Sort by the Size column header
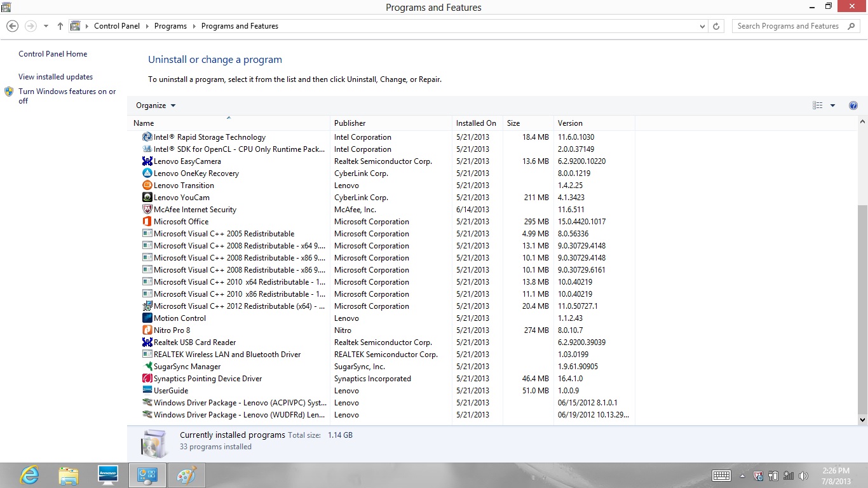This screenshot has height=488, width=868. pyautogui.click(x=528, y=123)
